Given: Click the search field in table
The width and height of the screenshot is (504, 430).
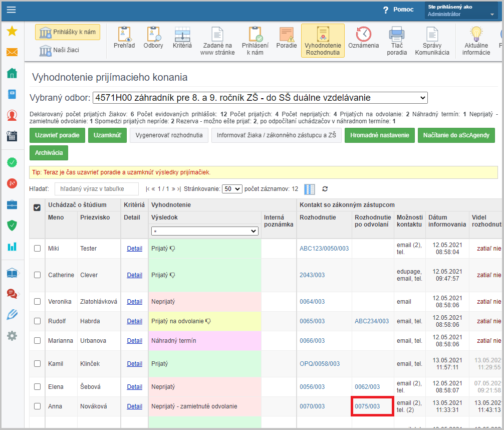Looking at the screenshot, I should point(96,189).
